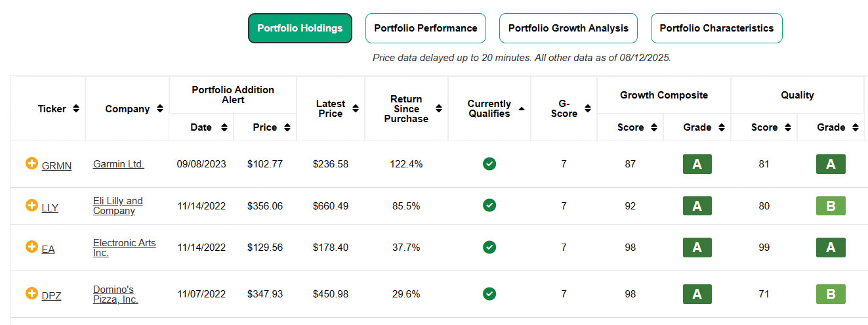Select Domino's purchase date 11/07/2022
Screen dimensions: 868x325
[x=201, y=294]
